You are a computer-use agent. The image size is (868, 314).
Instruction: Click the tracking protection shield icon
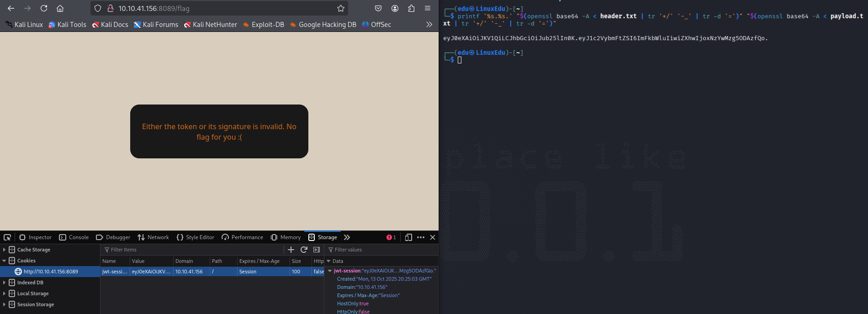(x=98, y=8)
